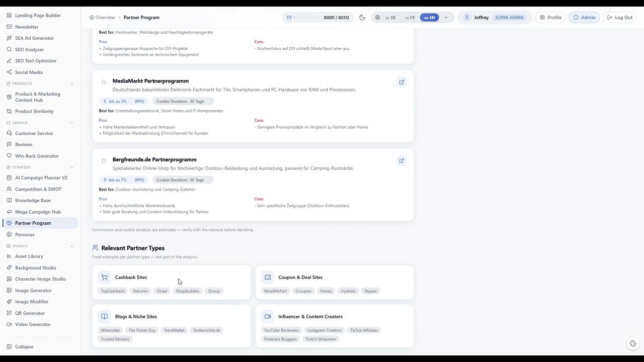Screen dimensions: 644x362
Task: Toggle dark mode with moon icon
Action: click(x=362, y=18)
